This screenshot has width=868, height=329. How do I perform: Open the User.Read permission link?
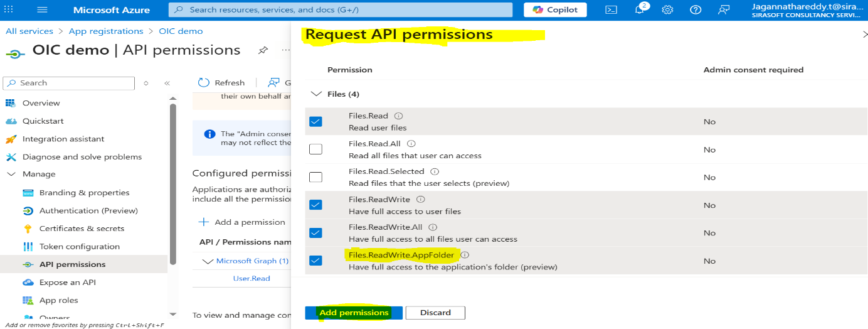pyautogui.click(x=251, y=278)
